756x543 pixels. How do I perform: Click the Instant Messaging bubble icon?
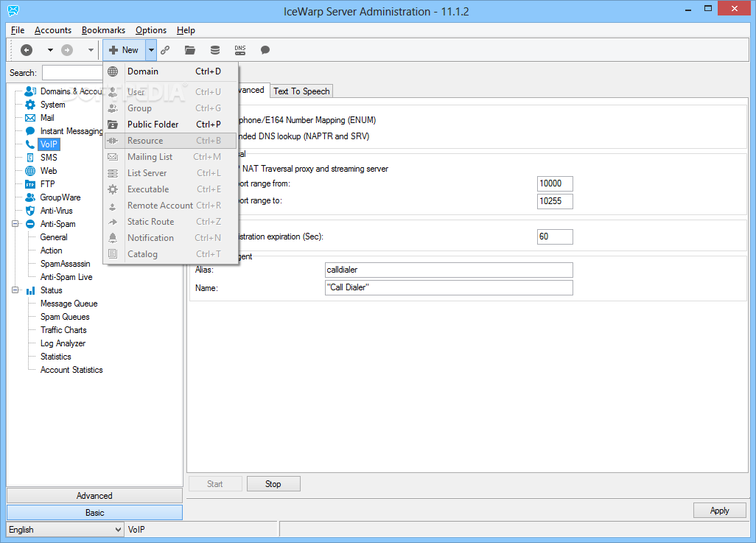[30, 131]
